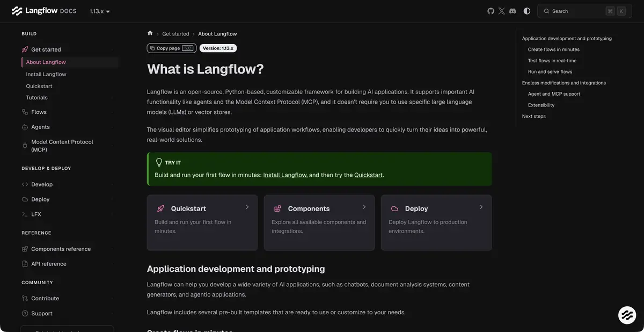Click the API reference document icon
The height and width of the screenshot is (332, 644).
click(x=25, y=264)
